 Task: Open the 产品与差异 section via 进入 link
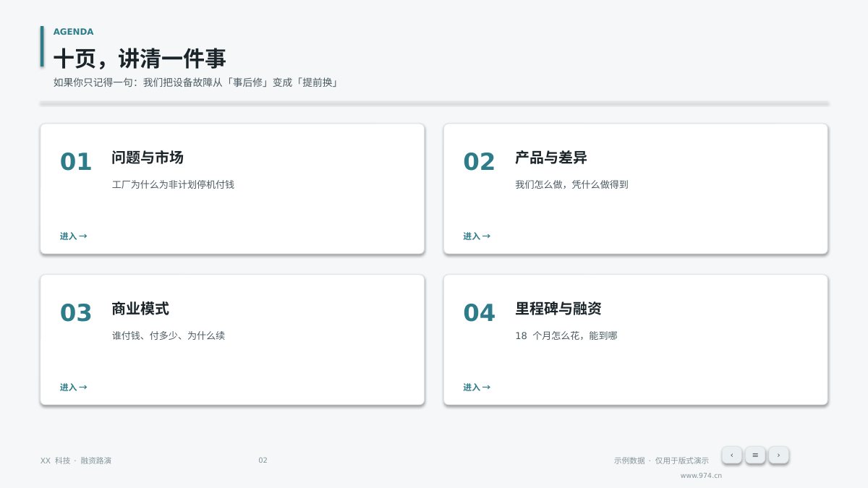[477, 236]
